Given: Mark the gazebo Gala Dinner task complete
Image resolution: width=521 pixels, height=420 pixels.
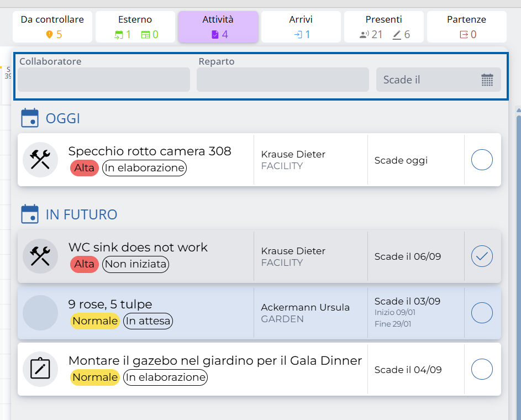Looking at the screenshot, I should coord(482,369).
